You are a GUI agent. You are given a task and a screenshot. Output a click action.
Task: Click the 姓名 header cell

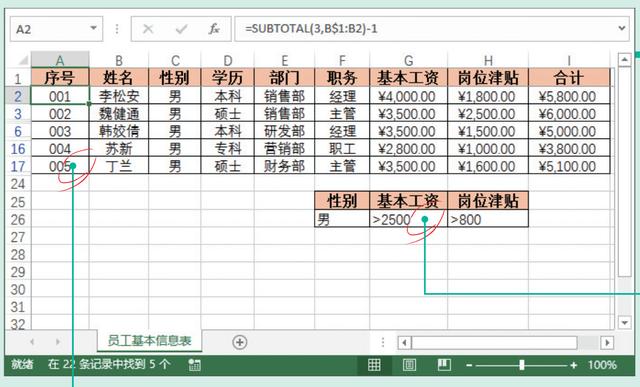[x=119, y=78]
